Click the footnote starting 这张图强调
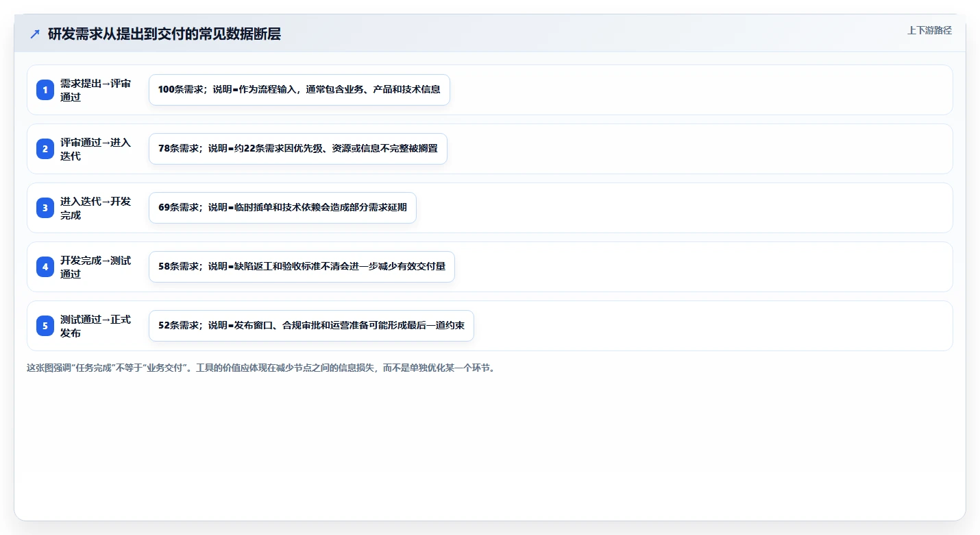Screen dimensions: 980x535 260,368
